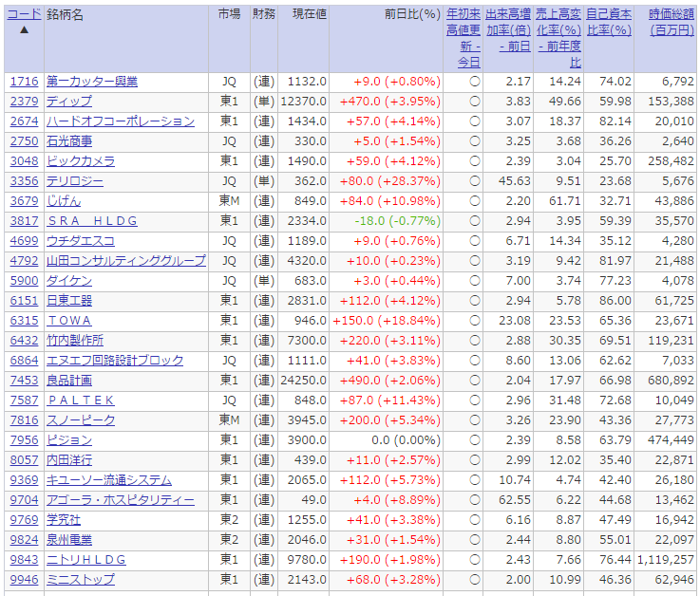Click the 現在値 column header
Image resolution: width=700 pixels, height=596 pixels.
point(310,14)
